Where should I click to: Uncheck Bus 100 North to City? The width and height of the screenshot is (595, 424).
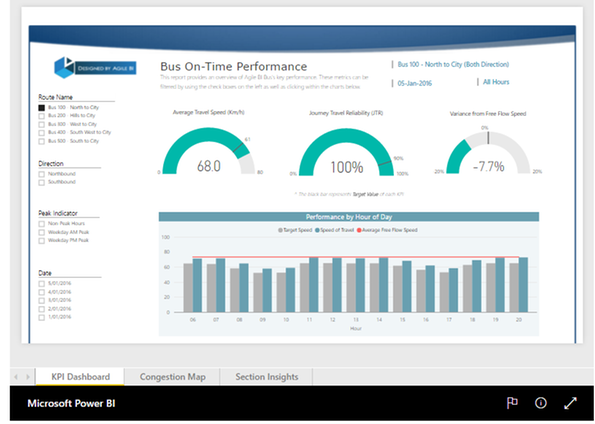pyautogui.click(x=42, y=107)
